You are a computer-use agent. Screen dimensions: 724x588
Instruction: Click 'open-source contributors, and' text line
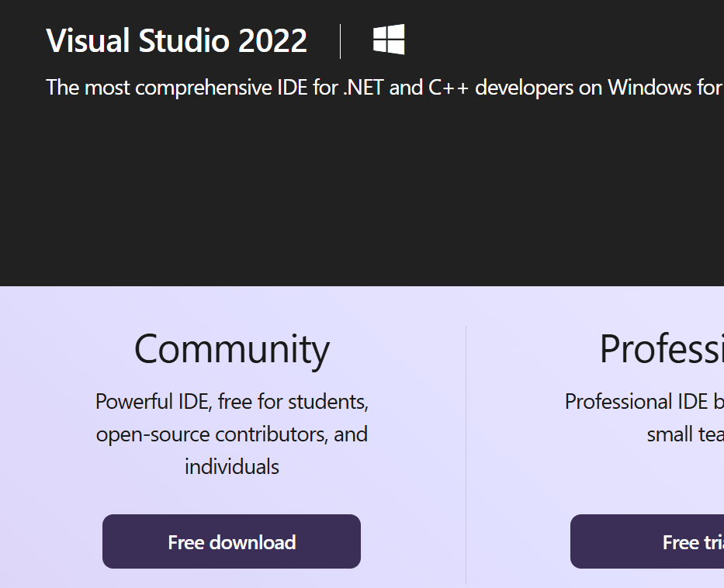point(231,434)
